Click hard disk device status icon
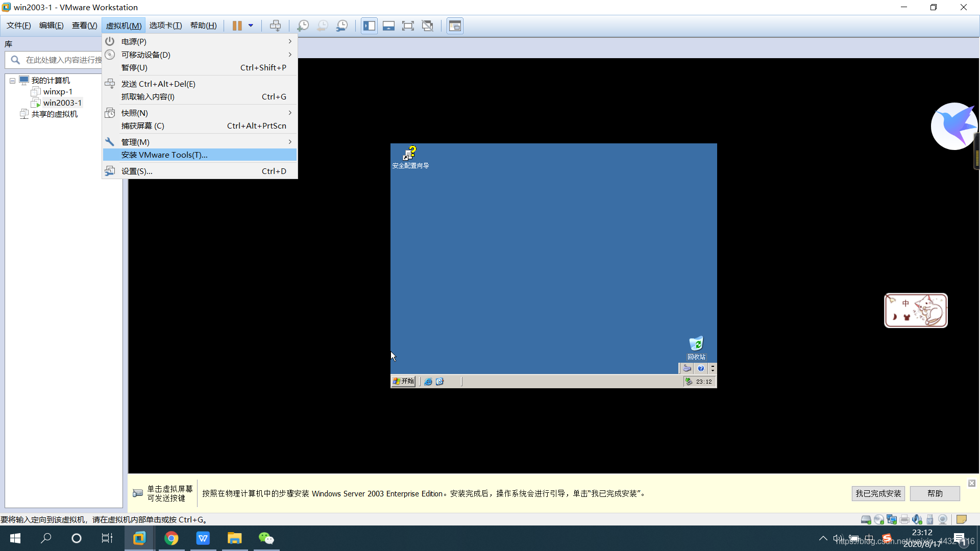 point(866,519)
